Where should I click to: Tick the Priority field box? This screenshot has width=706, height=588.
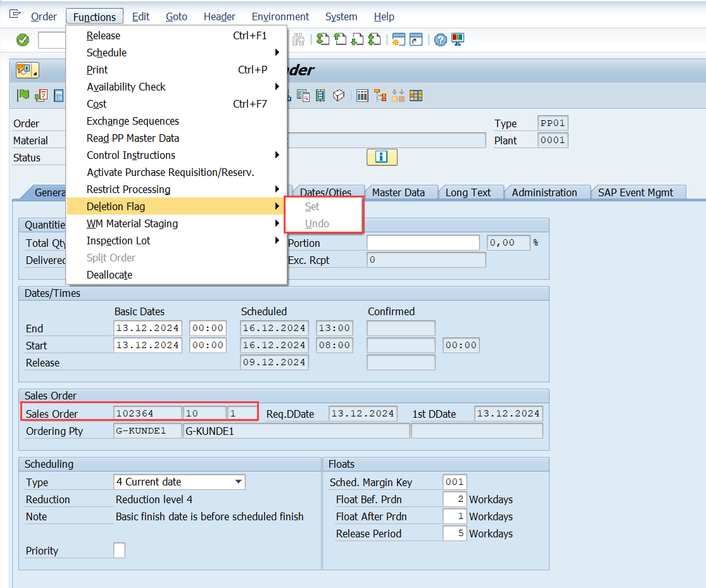119,550
